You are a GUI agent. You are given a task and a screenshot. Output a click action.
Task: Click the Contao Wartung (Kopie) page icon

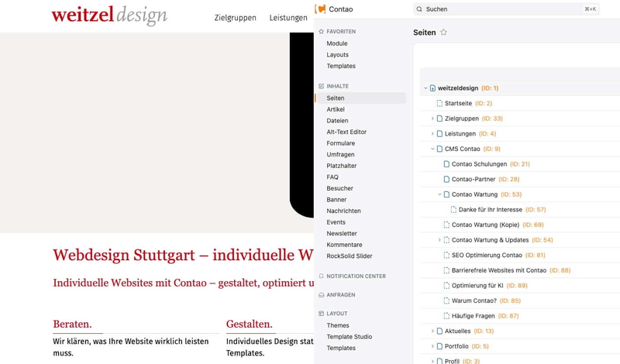tap(446, 225)
